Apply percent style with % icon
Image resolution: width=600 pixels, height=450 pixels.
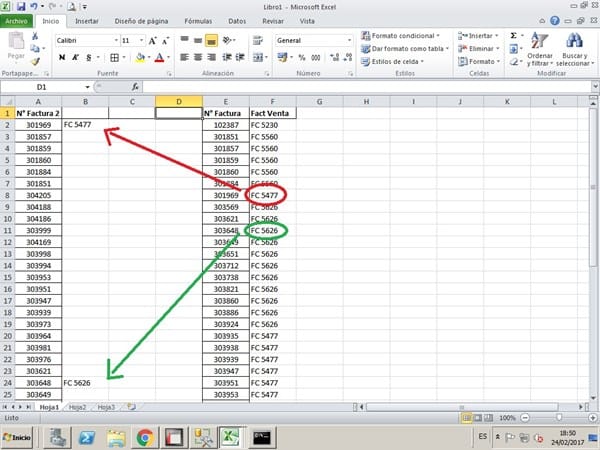point(302,57)
